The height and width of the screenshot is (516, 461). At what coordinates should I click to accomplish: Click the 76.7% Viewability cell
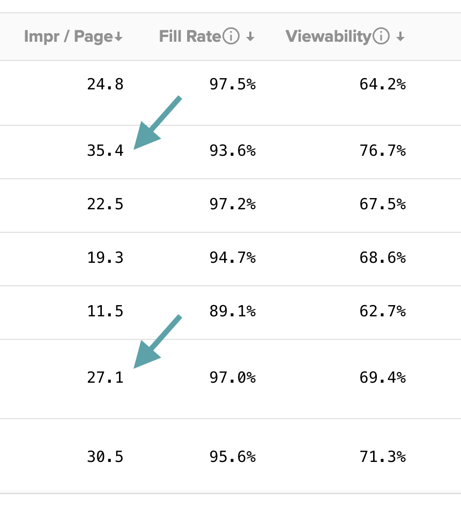point(383,151)
